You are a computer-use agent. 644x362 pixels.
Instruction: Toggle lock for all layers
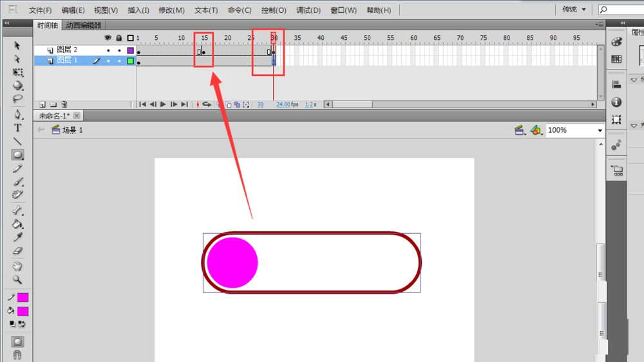point(119,38)
